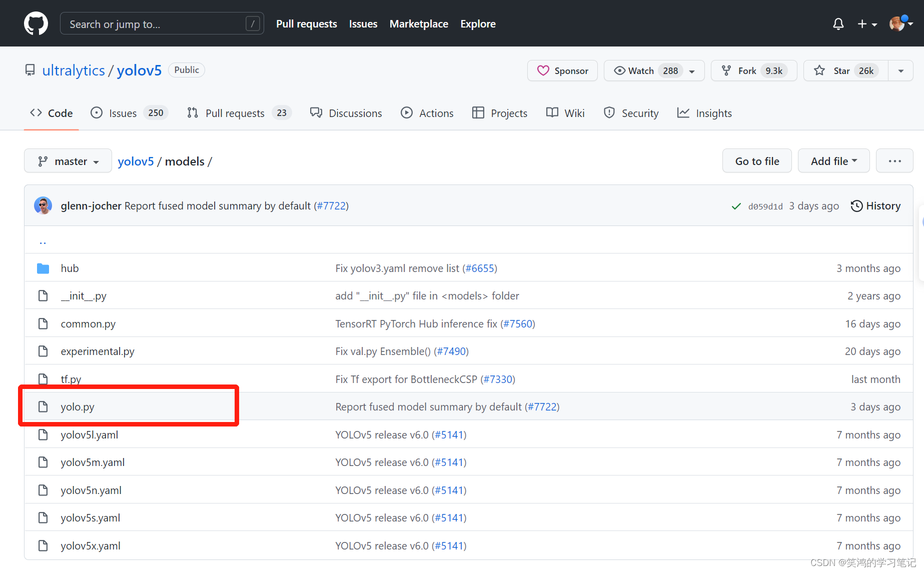
Task: Open the yolo.py file link
Action: [x=78, y=406]
